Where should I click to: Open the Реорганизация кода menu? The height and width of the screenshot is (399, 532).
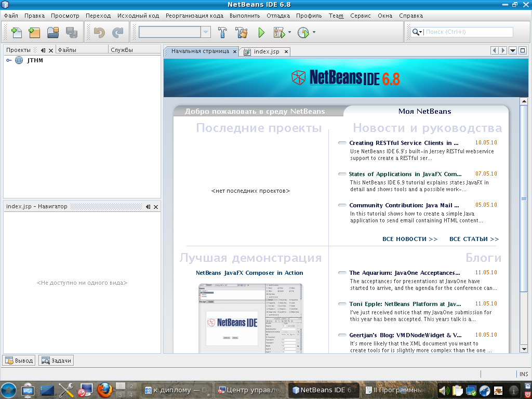pyautogui.click(x=194, y=16)
